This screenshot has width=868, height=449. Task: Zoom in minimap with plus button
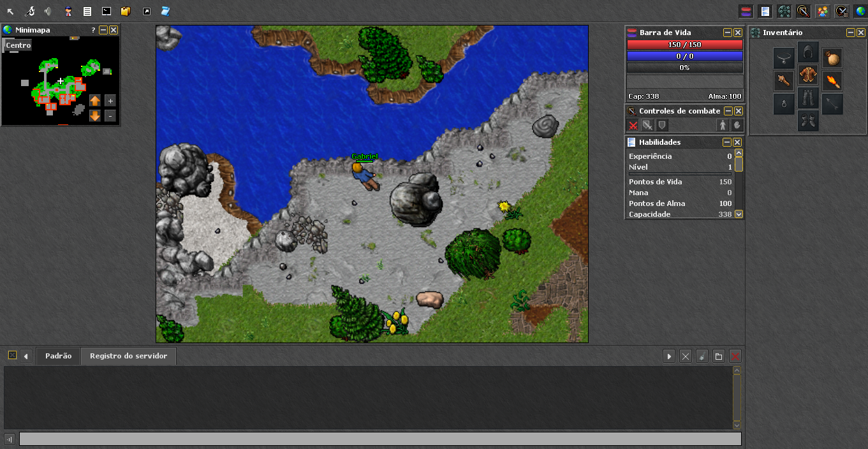110,101
